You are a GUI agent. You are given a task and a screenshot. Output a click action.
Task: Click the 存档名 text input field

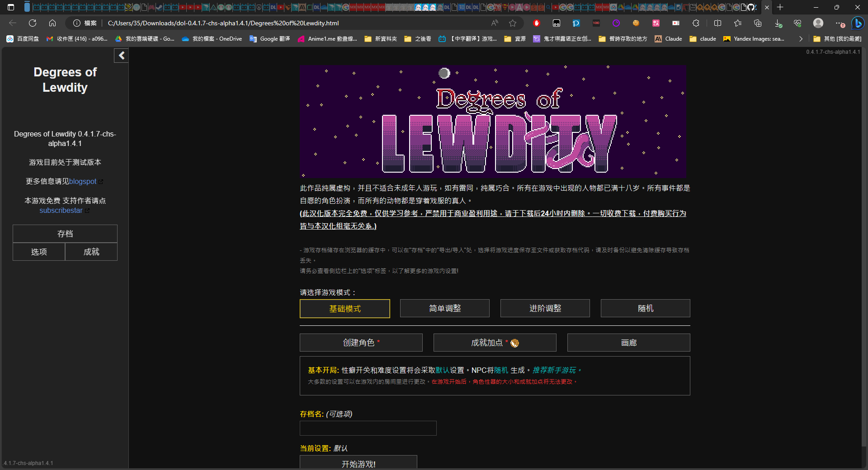(368, 428)
